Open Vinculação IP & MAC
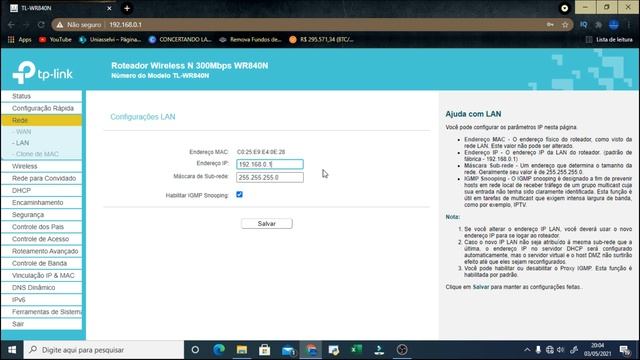Viewport: 640px width, 360px height. click(x=42, y=276)
